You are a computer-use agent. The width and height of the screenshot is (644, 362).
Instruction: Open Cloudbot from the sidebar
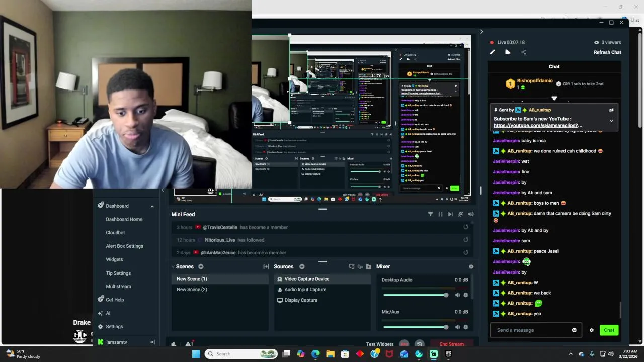[x=115, y=233]
